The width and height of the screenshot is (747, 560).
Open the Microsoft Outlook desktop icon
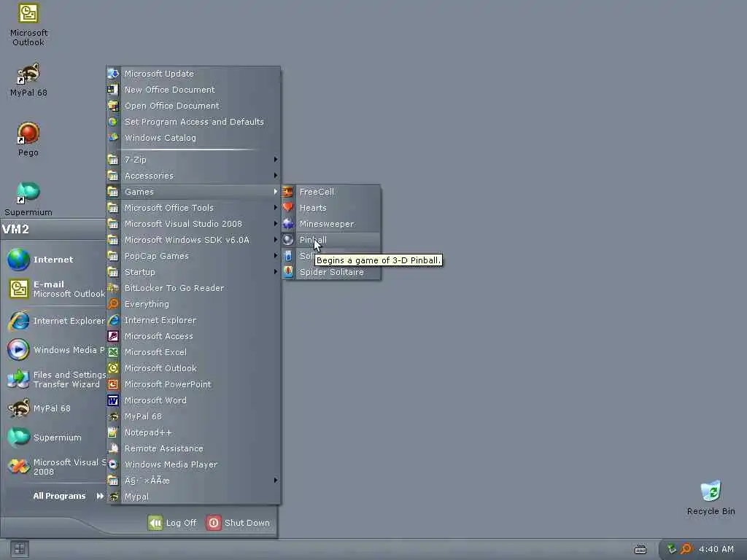(x=28, y=25)
